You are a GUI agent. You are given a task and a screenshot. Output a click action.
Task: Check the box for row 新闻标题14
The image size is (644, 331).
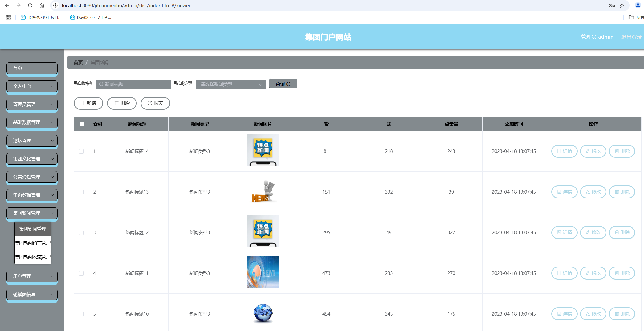81,151
